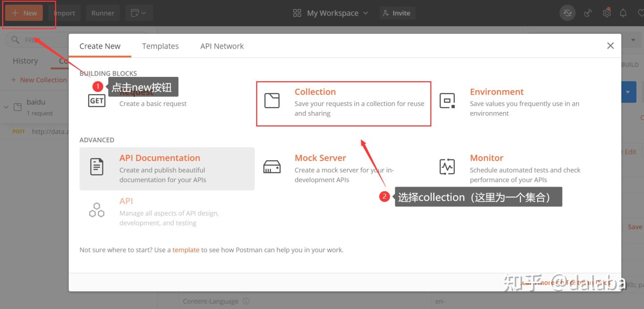Click Save behind the dialog
644x309 pixels.
(635, 227)
